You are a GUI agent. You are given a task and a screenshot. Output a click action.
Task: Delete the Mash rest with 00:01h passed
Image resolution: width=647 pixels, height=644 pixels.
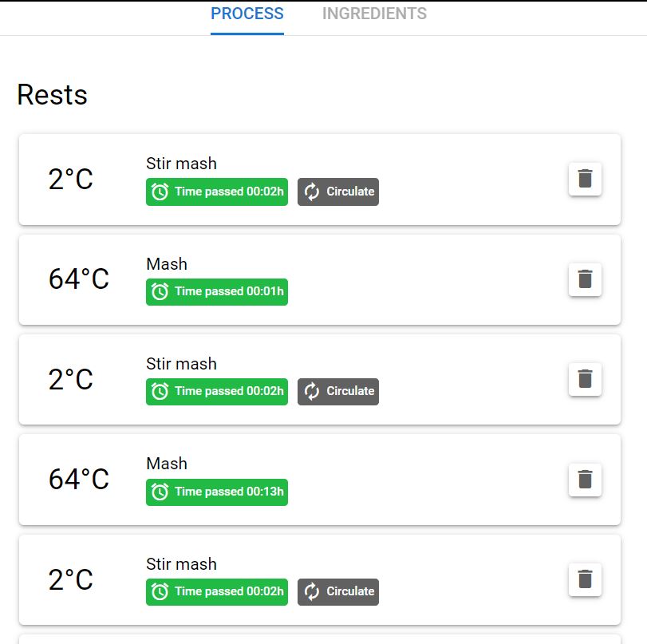[x=585, y=279]
